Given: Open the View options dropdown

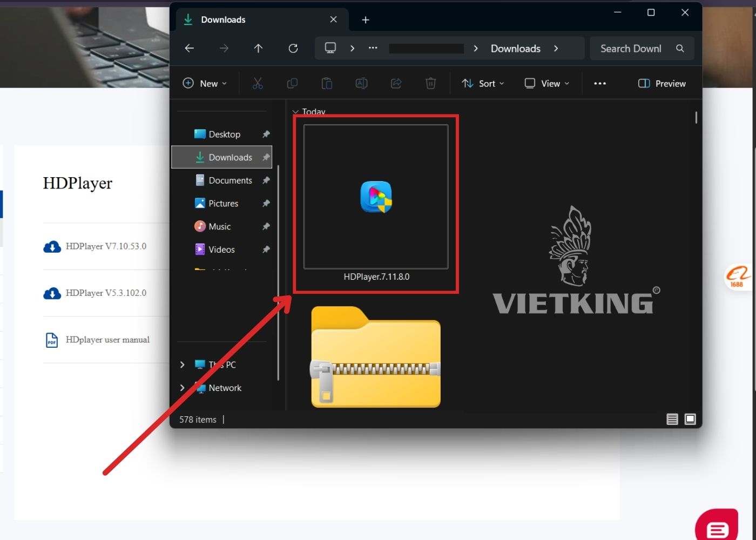Looking at the screenshot, I should [547, 83].
